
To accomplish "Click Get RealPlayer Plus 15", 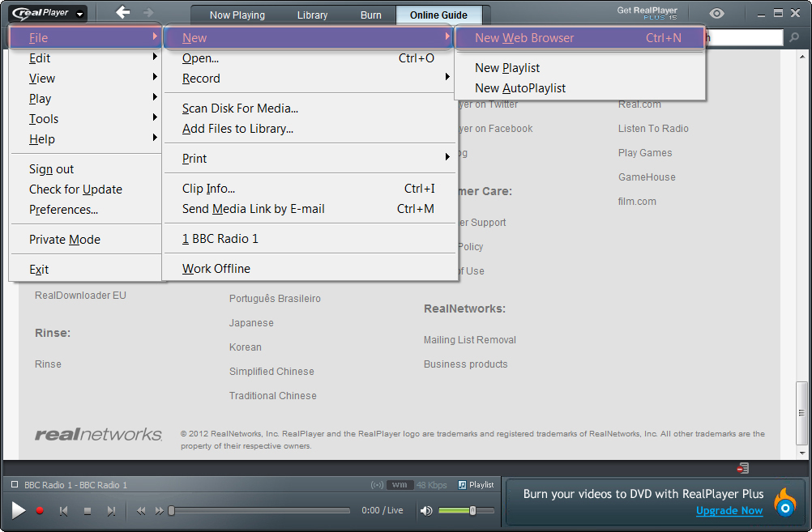I will tap(647, 13).
